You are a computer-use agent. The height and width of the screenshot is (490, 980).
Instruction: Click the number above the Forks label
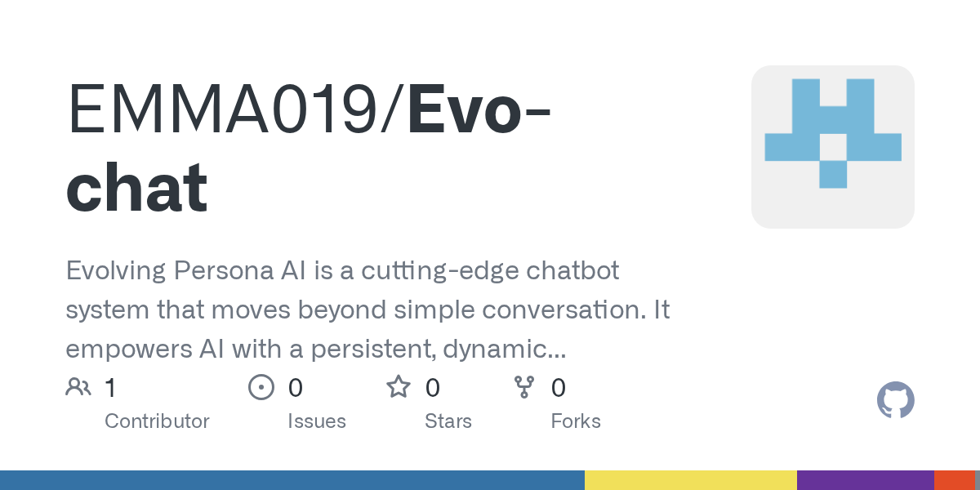[559, 388]
